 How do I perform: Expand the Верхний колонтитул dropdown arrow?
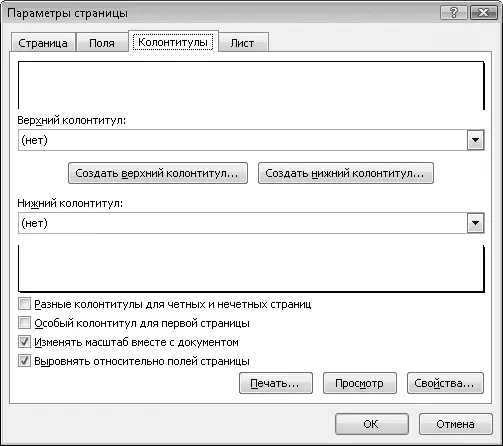(x=475, y=140)
